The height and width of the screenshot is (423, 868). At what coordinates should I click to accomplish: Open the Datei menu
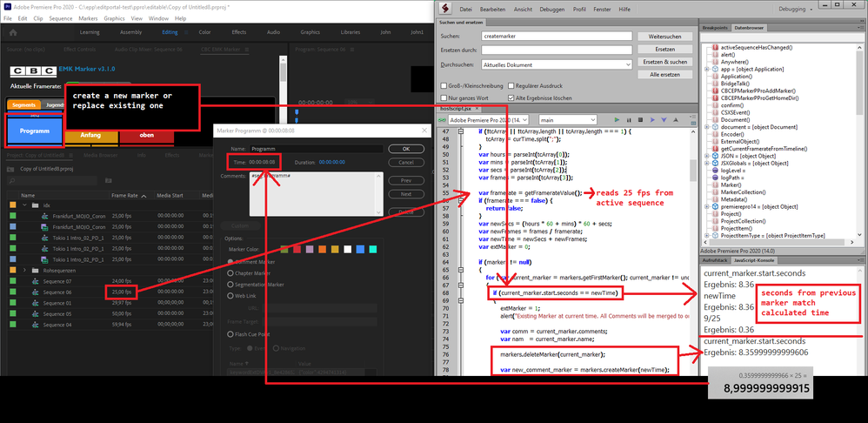[x=466, y=10]
